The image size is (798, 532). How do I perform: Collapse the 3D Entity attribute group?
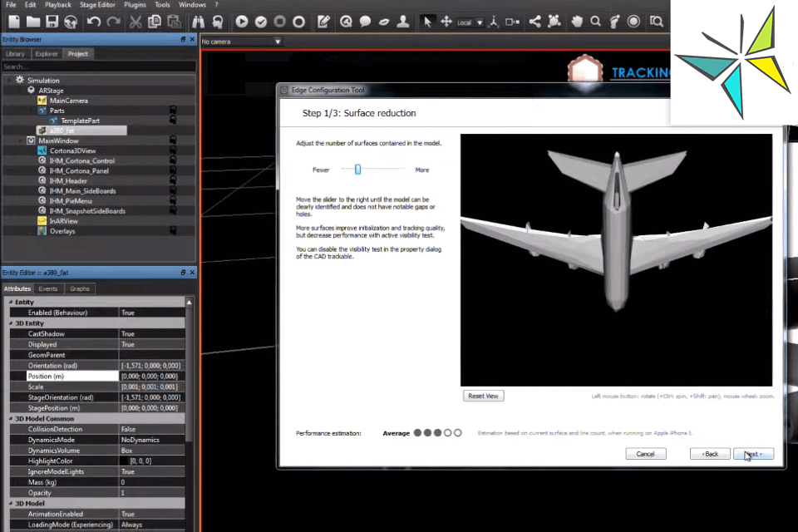11,323
